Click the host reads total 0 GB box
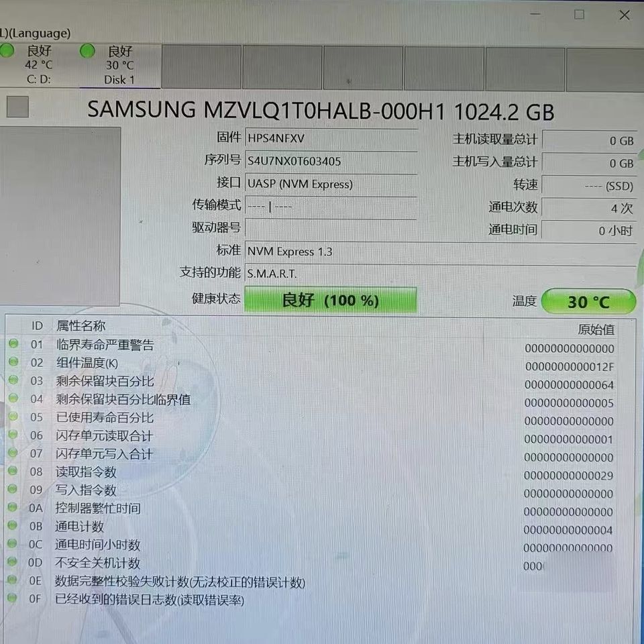Image resolution: width=644 pixels, height=644 pixels. [x=589, y=140]
